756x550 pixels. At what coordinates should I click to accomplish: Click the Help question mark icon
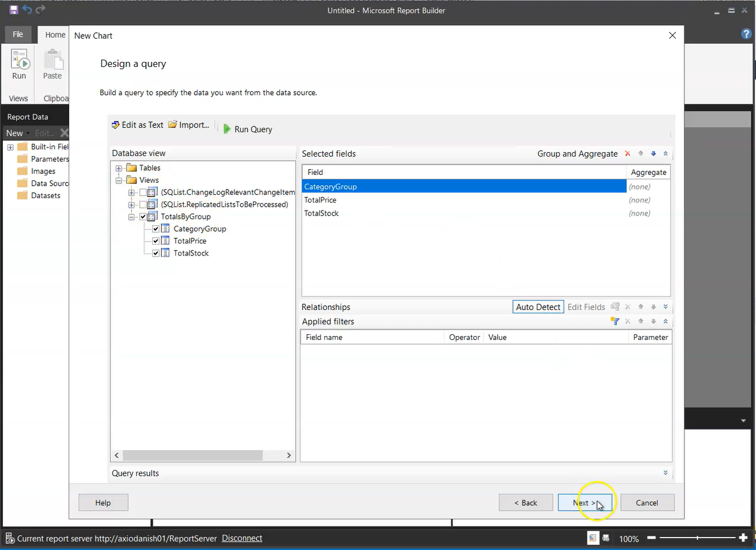746,34
